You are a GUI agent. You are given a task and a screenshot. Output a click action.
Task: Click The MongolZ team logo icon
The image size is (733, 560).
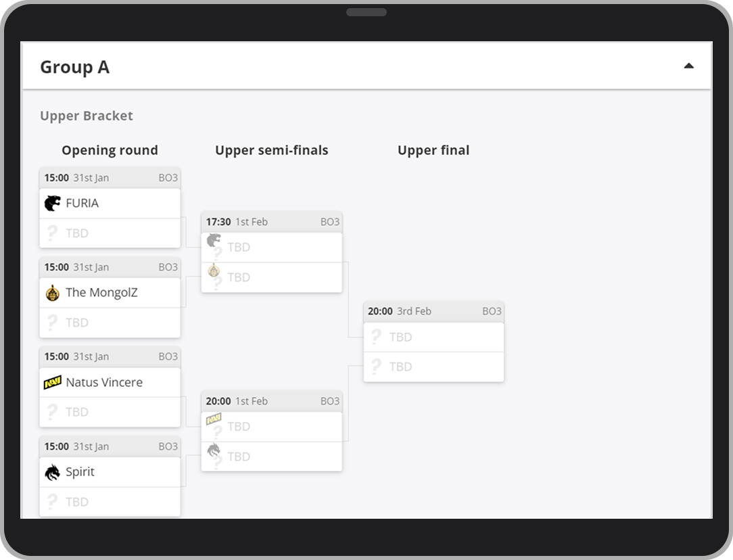pos(52,293)
